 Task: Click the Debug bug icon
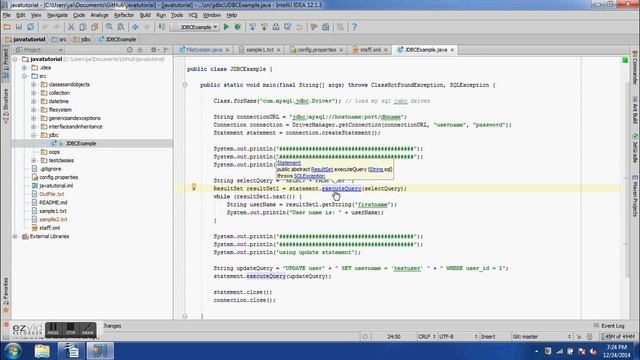[x=238, y=27]
